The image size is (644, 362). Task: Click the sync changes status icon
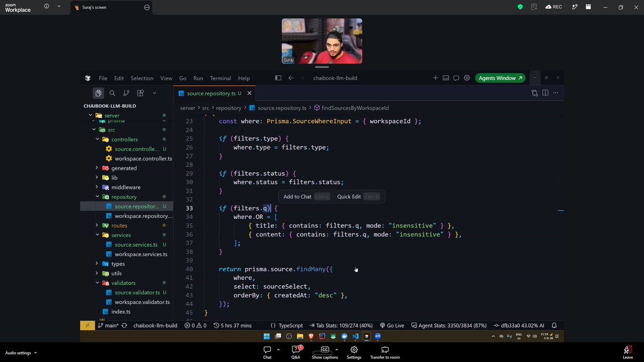[125, 326]
